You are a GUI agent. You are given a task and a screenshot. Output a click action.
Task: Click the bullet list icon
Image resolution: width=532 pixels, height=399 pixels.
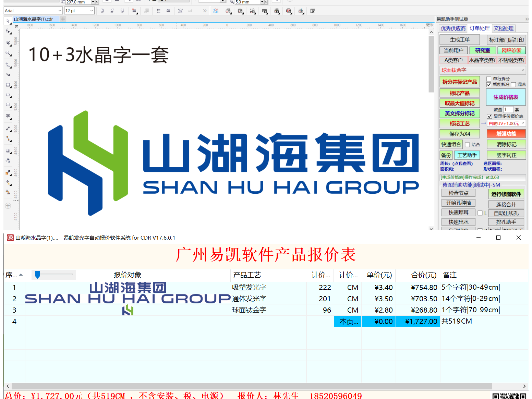click(158, 11)
